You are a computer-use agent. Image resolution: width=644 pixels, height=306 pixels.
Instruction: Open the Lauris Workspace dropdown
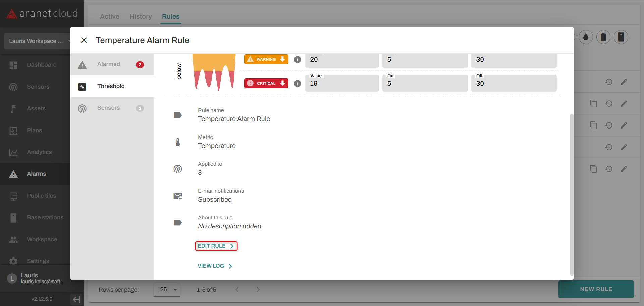[38, 41]
